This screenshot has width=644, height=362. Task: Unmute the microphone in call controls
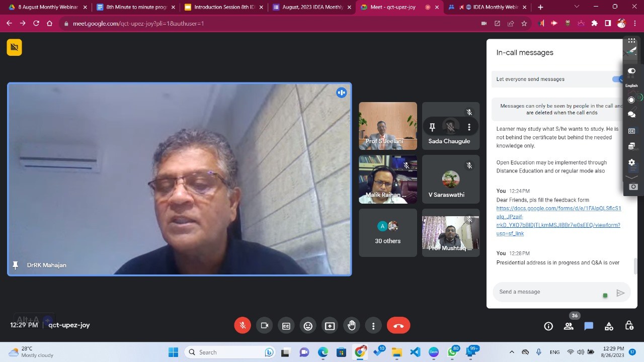pyautogui.click(x=243, y=326)
